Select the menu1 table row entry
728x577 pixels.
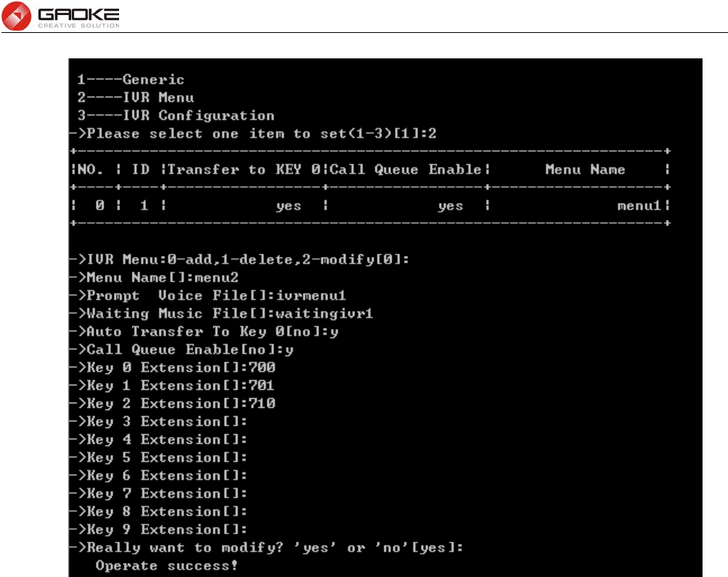tap(370, 206)
